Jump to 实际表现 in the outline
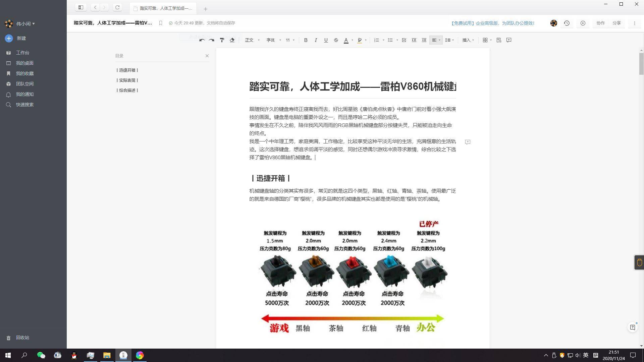Viewport: 644px width, 362px height. (127, 80)
